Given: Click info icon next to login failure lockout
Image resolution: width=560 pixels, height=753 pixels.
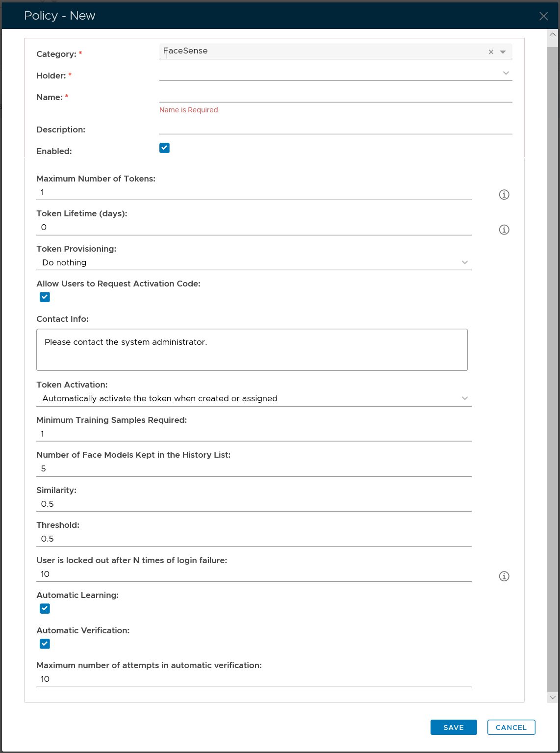Looking at the screenshot, I should [504, 576].
